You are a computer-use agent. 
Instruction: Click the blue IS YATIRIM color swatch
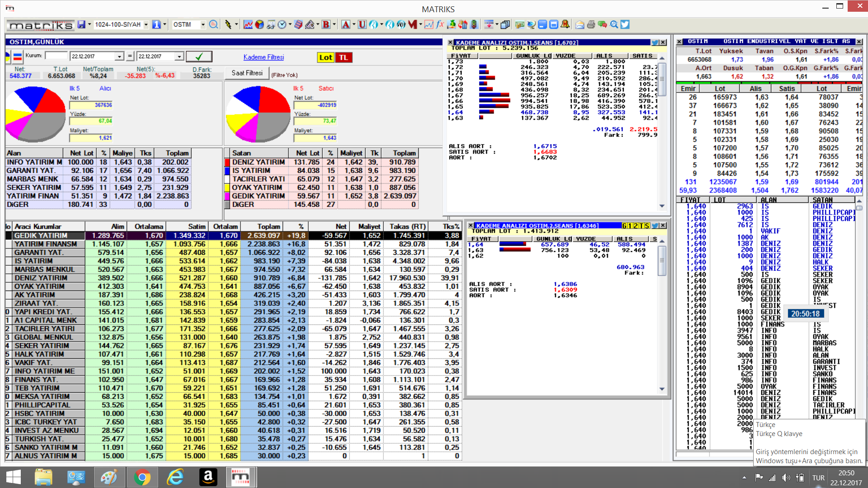227,171
